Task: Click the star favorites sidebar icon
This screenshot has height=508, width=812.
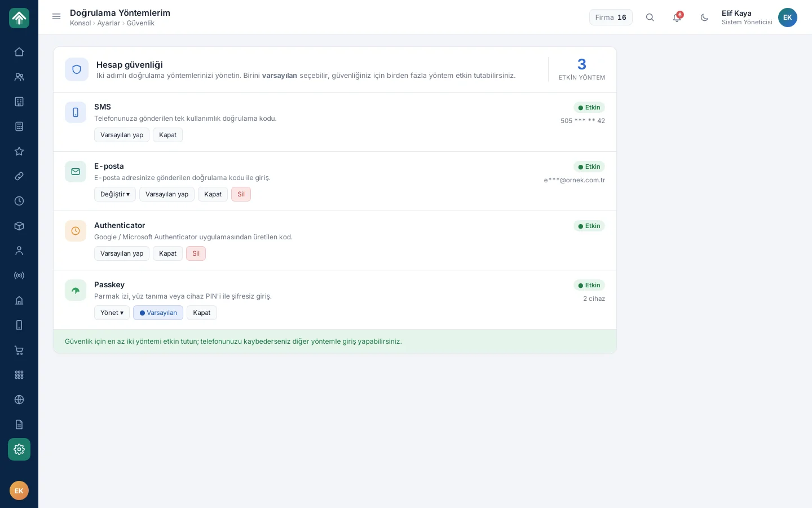Action: pos(19,151)
